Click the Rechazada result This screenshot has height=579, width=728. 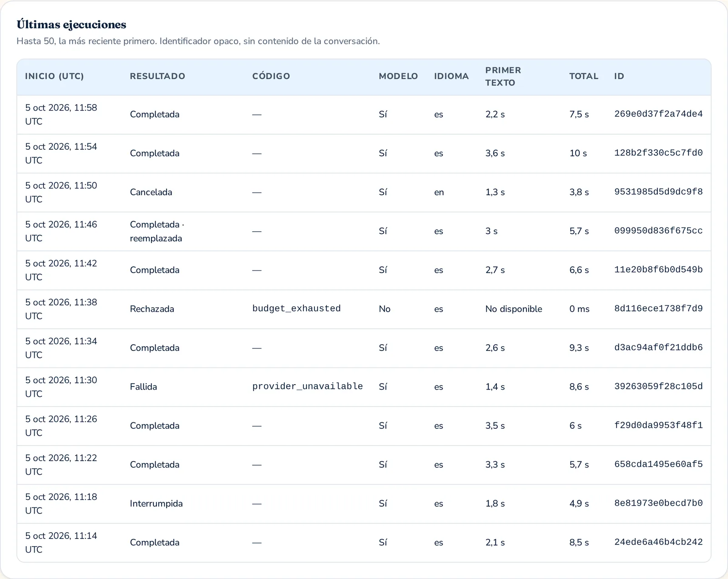pos(152,309)
